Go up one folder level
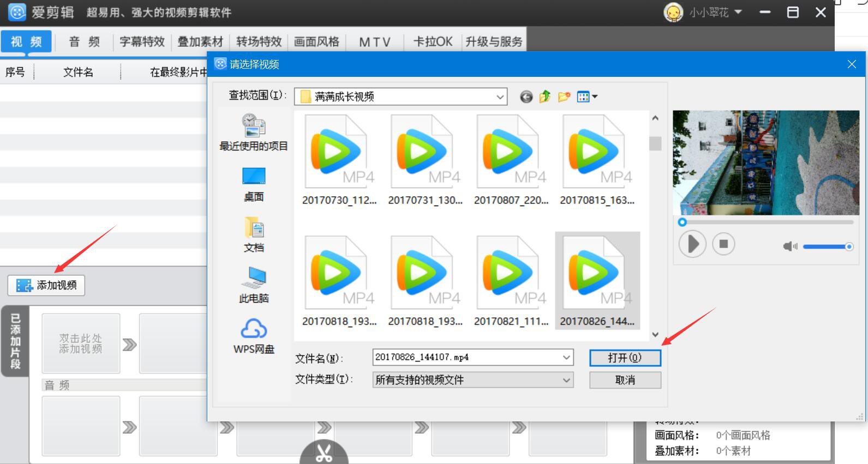The height and width of the screenshot is (464, 868). coord(544,97)
